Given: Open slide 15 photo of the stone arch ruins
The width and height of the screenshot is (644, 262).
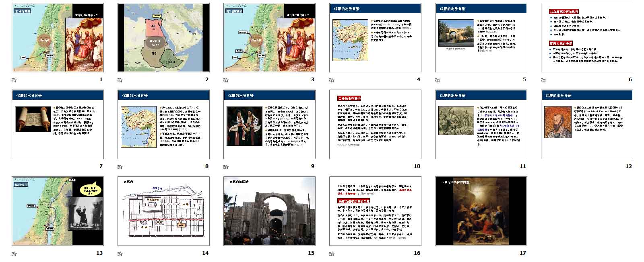Looking at the screenshot, I should pyautogui.click(x=269, y=211).
